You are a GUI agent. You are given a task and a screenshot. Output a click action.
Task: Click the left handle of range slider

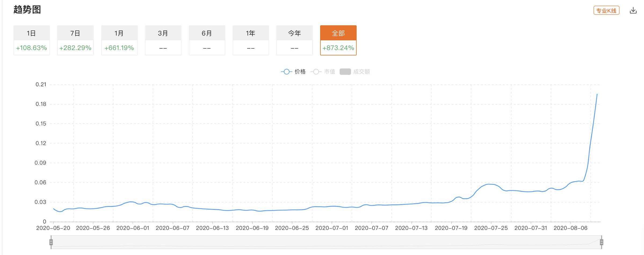pyautogui.click(x=51, y=242)
